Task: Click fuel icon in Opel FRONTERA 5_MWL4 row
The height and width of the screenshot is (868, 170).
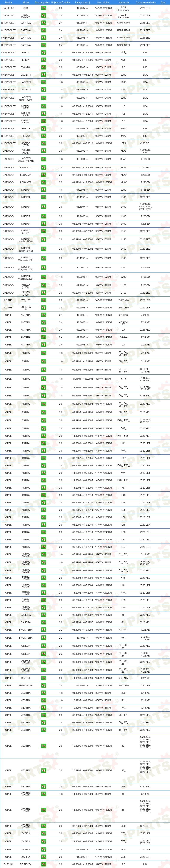Action: (44, 630)
